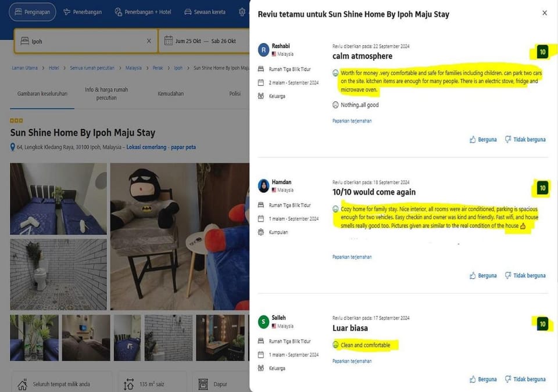Screen dimensions: 558x392
Task: Open the calendar date picker icon
Action: [169, 41]
